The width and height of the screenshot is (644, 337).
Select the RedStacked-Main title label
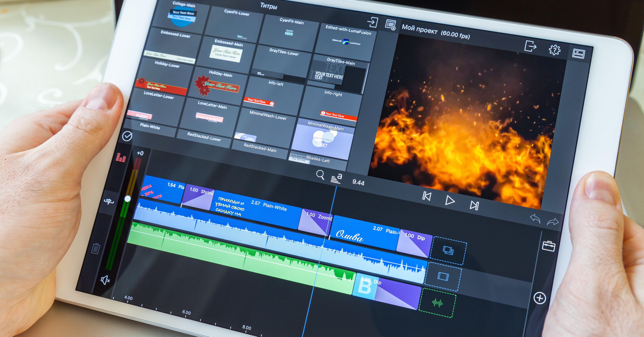click(x=260, y=148)
